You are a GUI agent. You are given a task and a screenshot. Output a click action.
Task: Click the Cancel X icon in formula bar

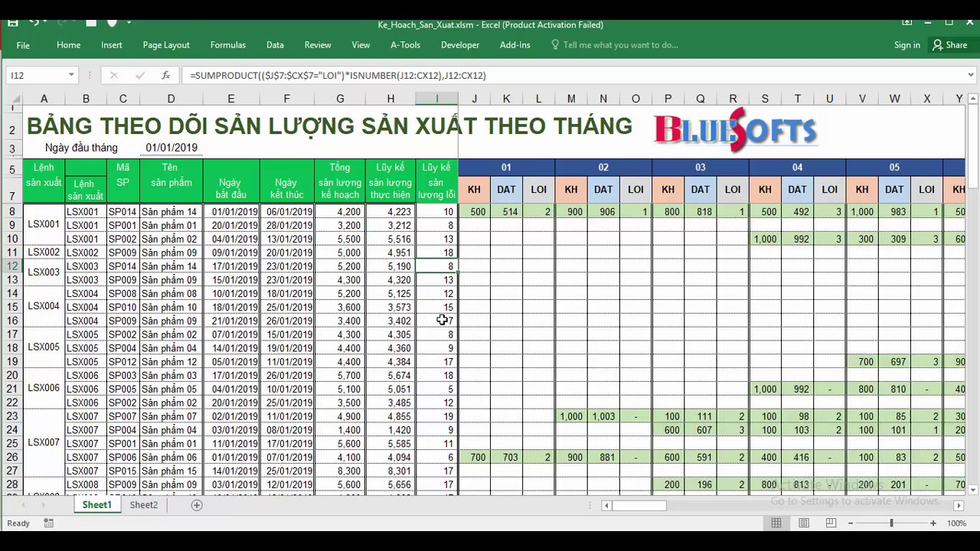[x=114, y=75]
